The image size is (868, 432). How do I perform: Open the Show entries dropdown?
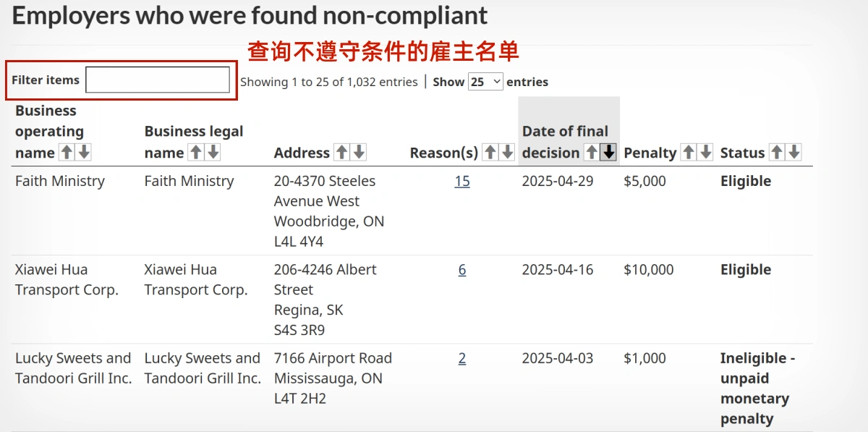tap(485, 82)
